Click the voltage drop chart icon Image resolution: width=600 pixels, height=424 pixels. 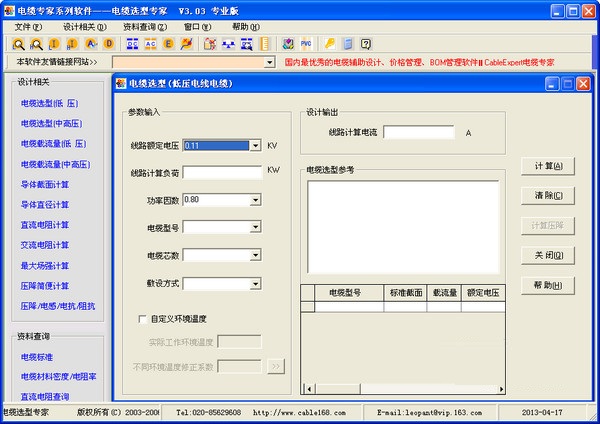click(187, 44)
